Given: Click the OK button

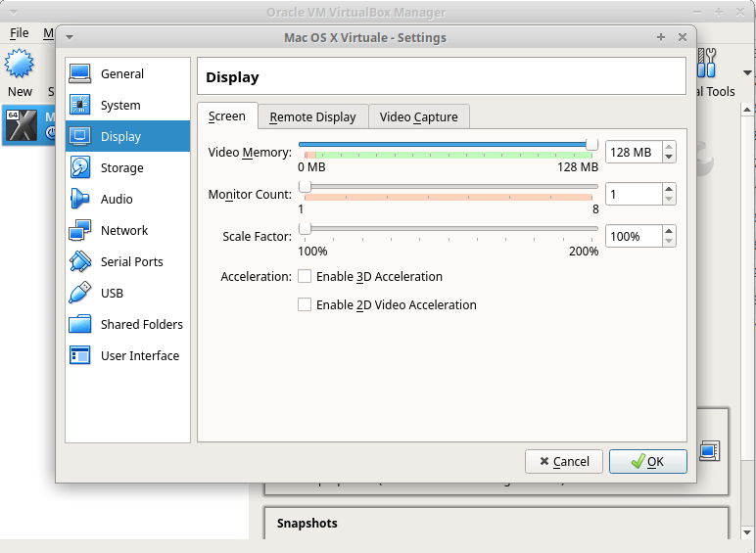Looking at the screenshot, I should (648, 461).
